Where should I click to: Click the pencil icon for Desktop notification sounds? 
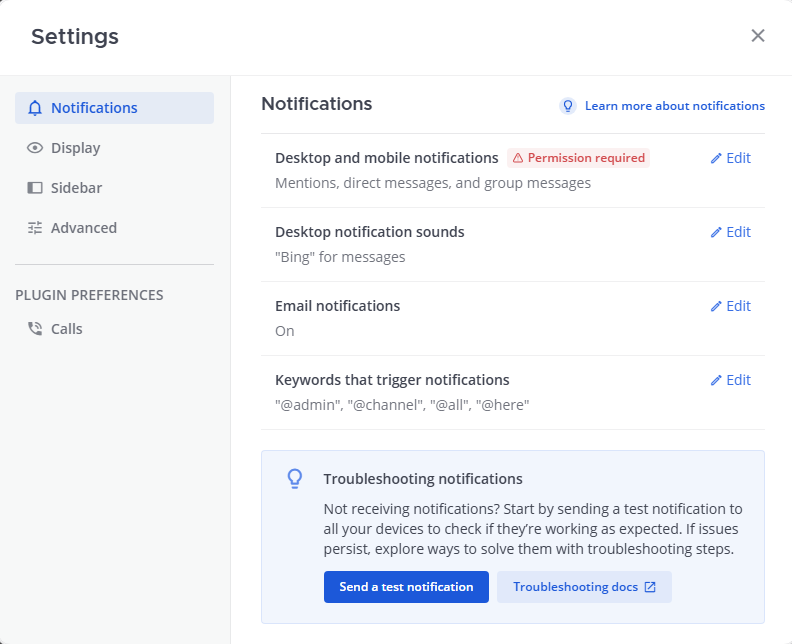click(716, 232)
